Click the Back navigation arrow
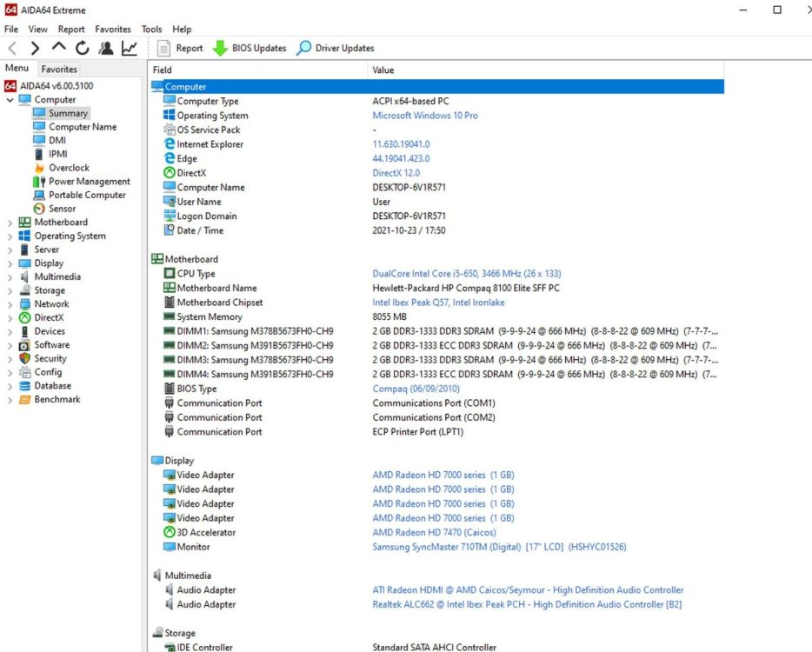 (12, 49)
